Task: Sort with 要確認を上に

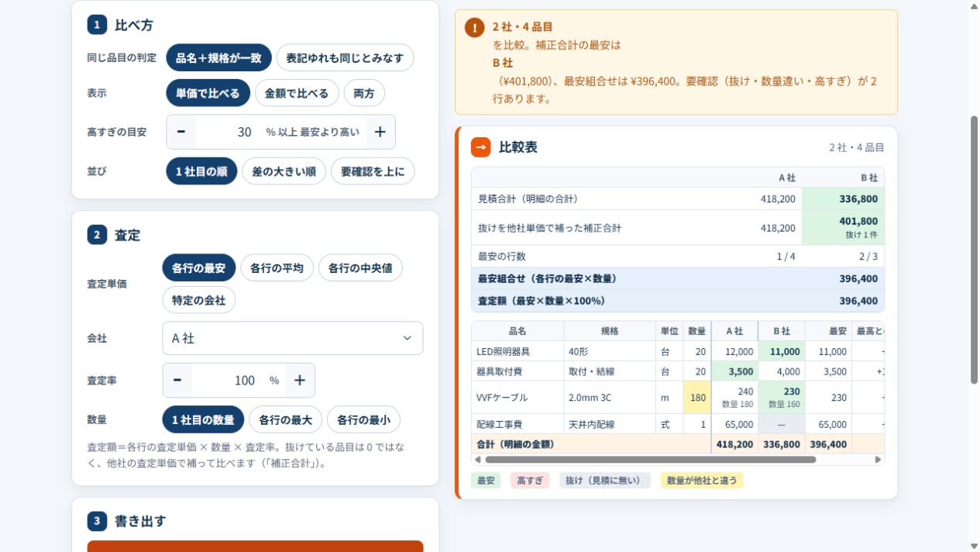Action: pos(373,171)
